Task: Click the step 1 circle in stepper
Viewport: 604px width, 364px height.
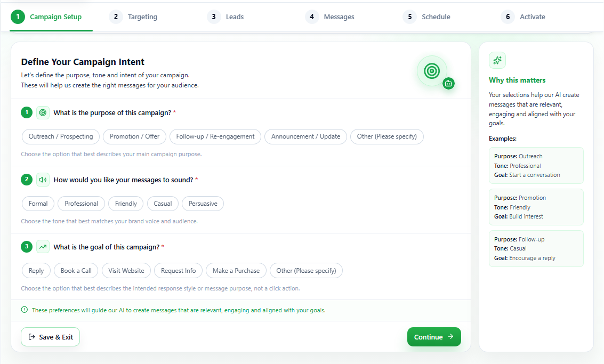Action: [x=18, y=17]
